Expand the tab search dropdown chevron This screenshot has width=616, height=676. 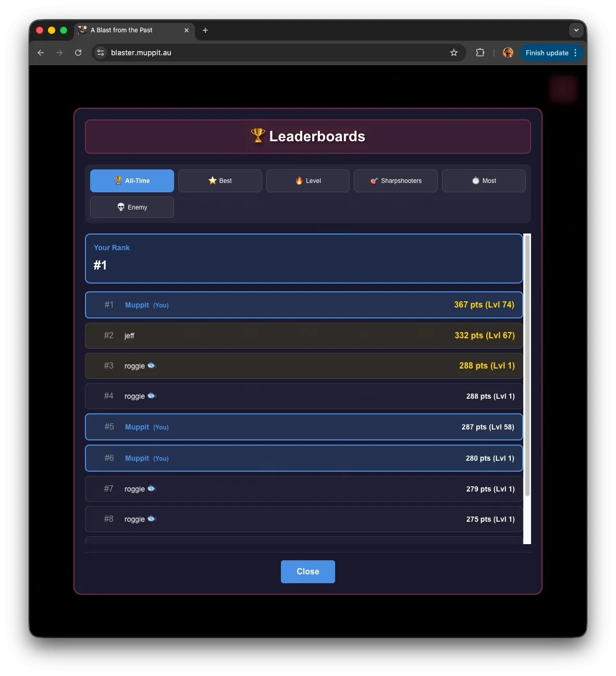[x=576, y=30]
